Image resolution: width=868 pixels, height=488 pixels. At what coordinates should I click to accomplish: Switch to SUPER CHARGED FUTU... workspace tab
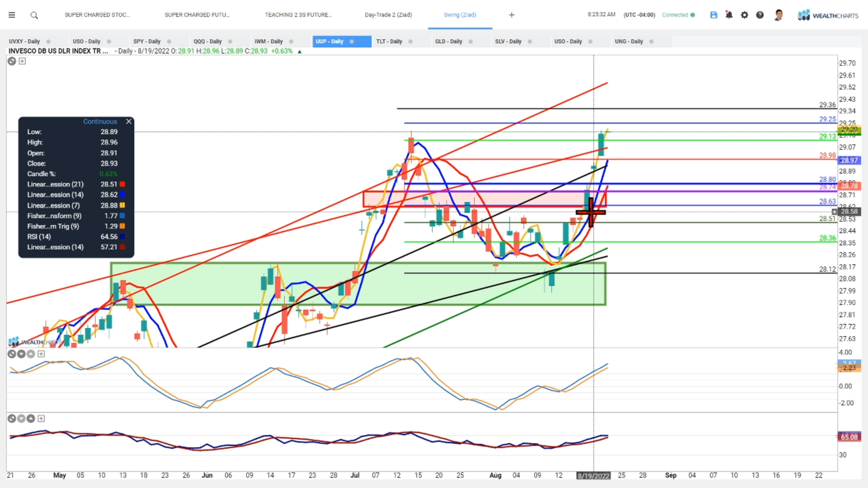coord(197,15)
